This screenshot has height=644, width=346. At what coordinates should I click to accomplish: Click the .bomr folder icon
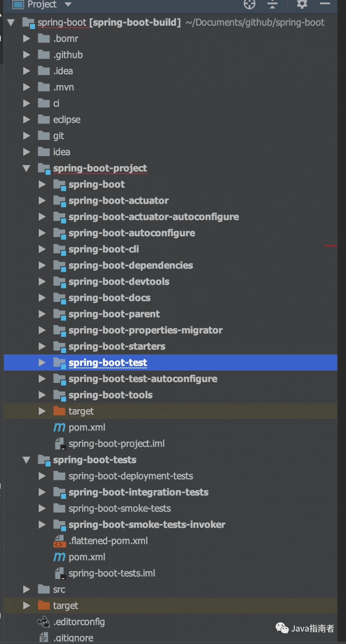(44, 38)
